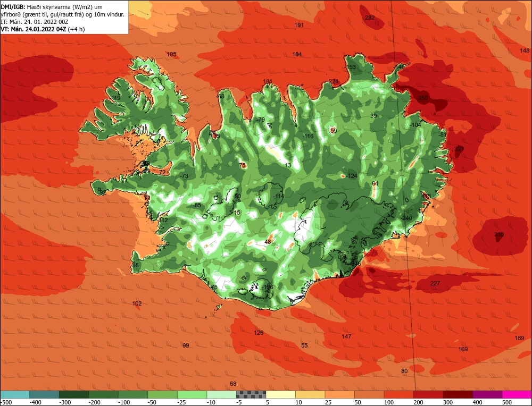532x406 pixels.
Task: Click the value 80 near the bottom right
Action: click(404, 371)
